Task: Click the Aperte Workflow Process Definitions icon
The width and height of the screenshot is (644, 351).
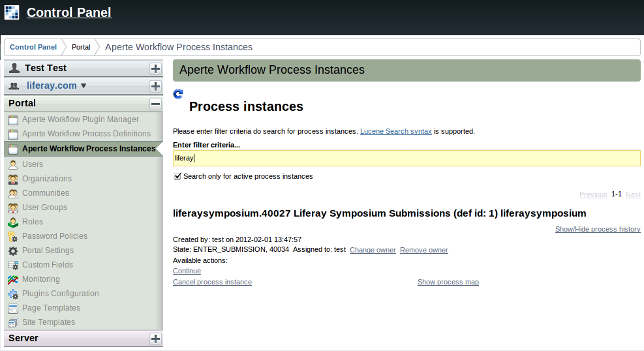Action: point(13,134)
